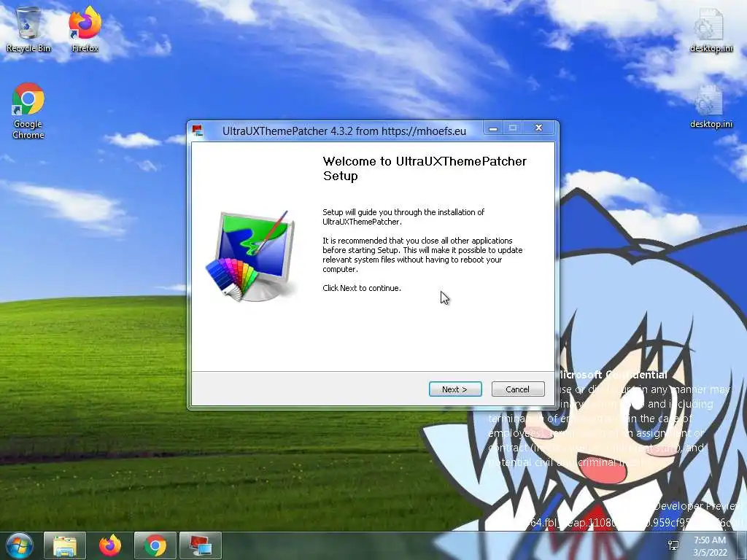Select the lower desktop.ini file icon
The width and height of the screenshot is (747, 560).
[x=711, y=106]
